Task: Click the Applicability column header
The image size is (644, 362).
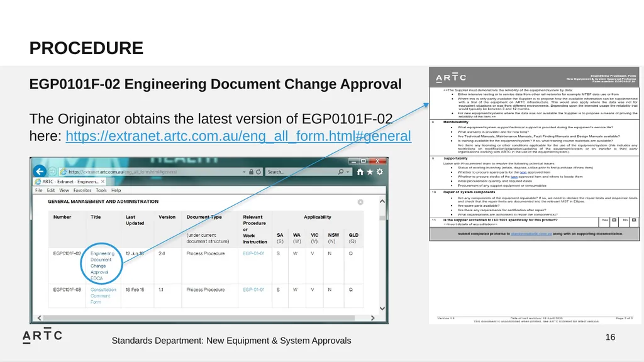Action: [318, 217]
